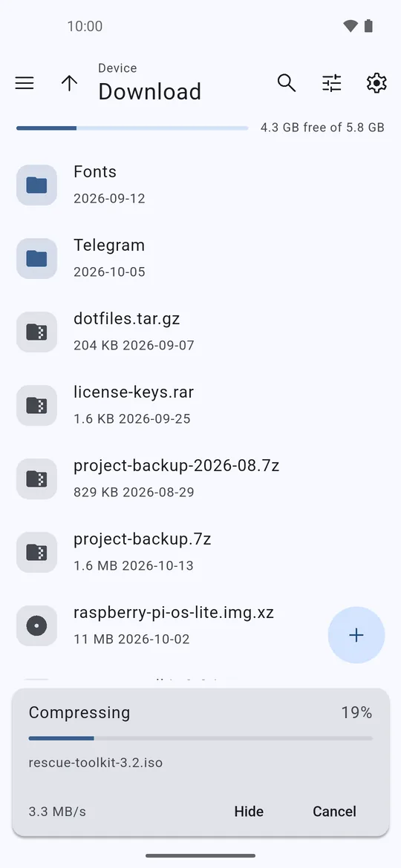Viewport: 401px width, 868px height.
Task: Click the Download folder title
Action: pyautogui.click(x=149, y=92)
